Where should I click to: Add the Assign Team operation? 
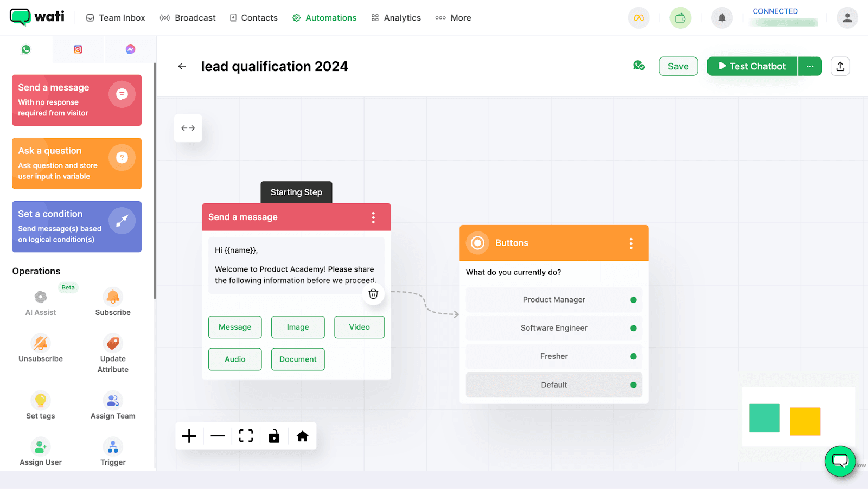pos(113,406)
